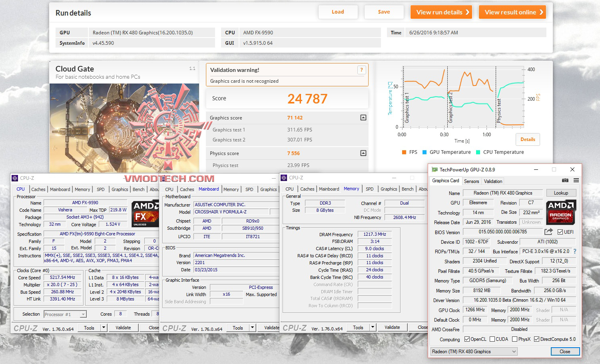Toggle the CUDA checkbox
The width and height of the screenshot is (600, 364).
click(492, 339)
